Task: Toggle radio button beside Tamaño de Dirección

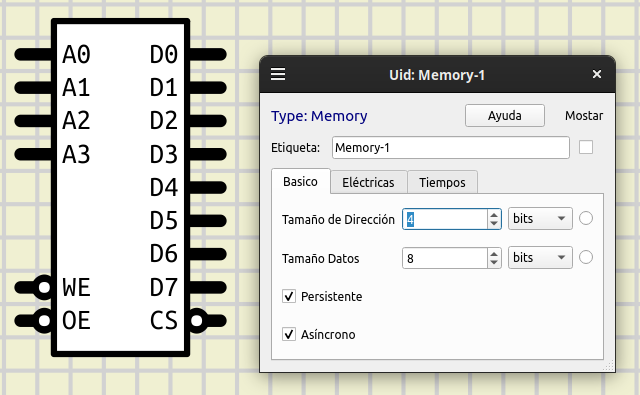Action: tap(586, 218)
